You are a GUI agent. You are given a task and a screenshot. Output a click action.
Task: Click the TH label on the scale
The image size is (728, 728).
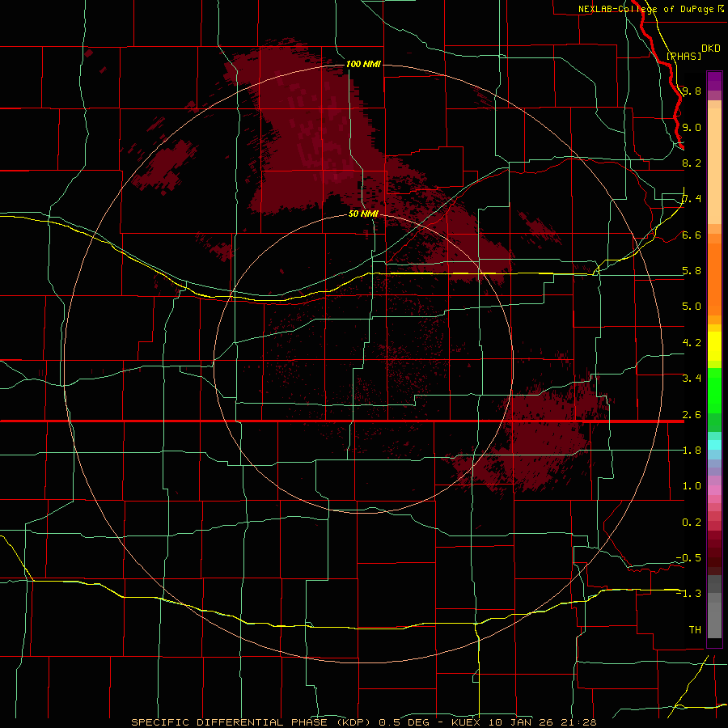pyautogui.click(x=695, y=630)
